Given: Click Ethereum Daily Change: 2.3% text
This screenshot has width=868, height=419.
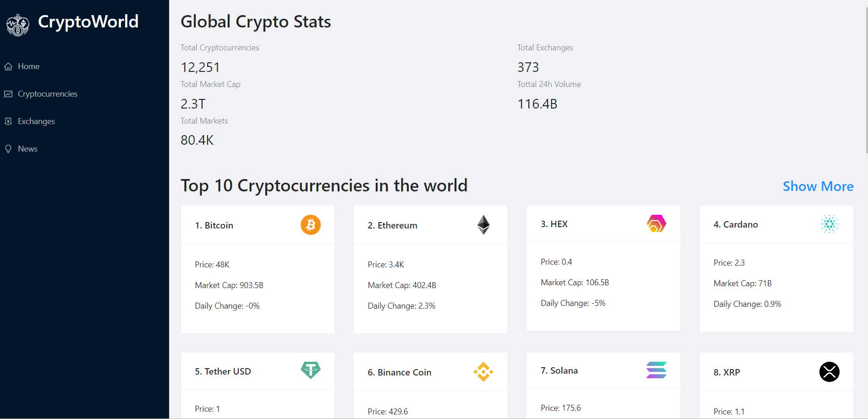Looking at the screenshot, I should coord(401,306).
